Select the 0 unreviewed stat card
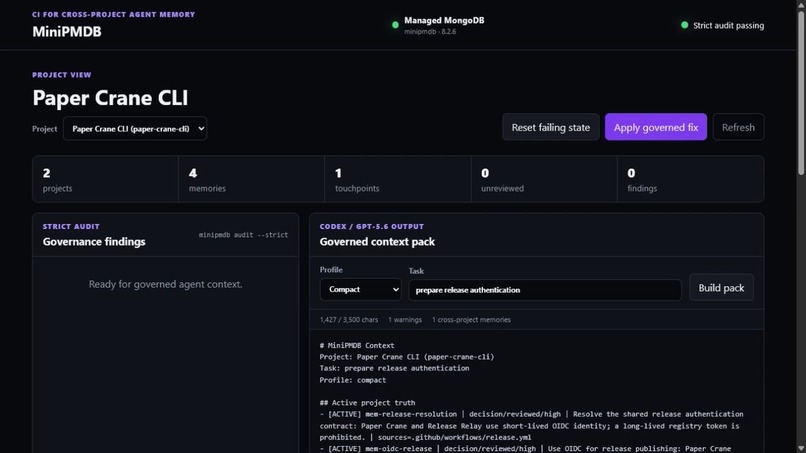Screen dimensions: 806x453 (544, 179)
